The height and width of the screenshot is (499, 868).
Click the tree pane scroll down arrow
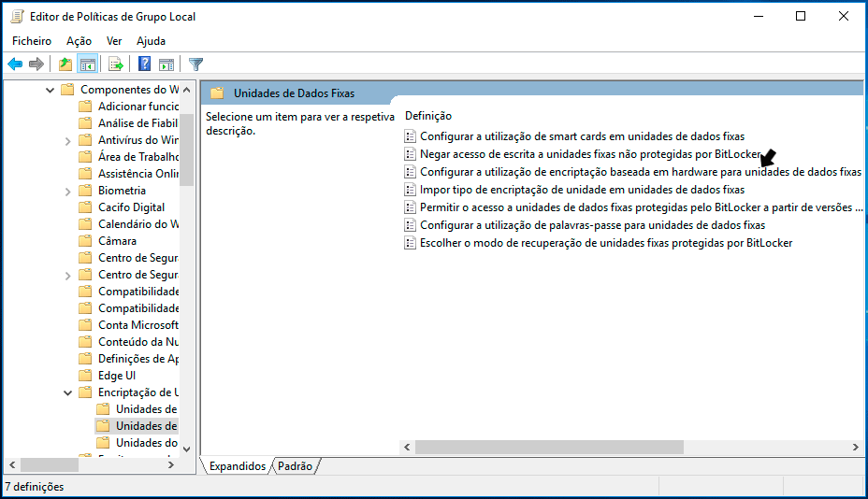pos(186,449)
